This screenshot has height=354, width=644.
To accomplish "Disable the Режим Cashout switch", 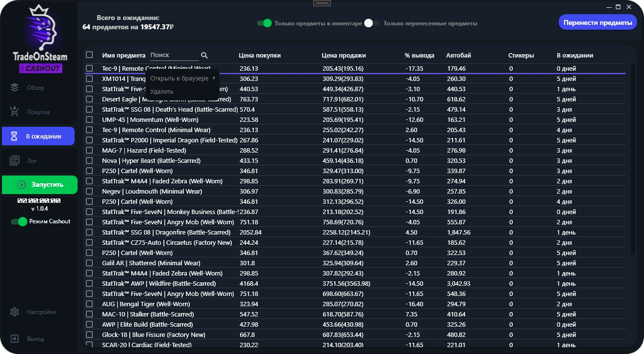I will (x=20, y=221).
